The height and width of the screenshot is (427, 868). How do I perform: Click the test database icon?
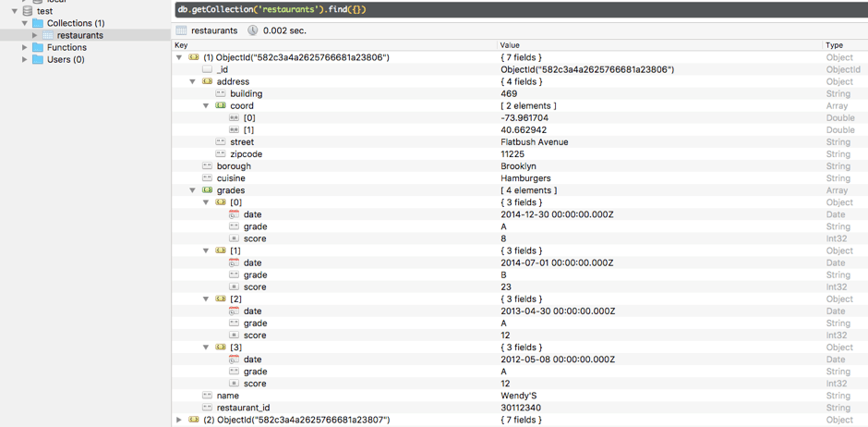(x=28, y=11)
